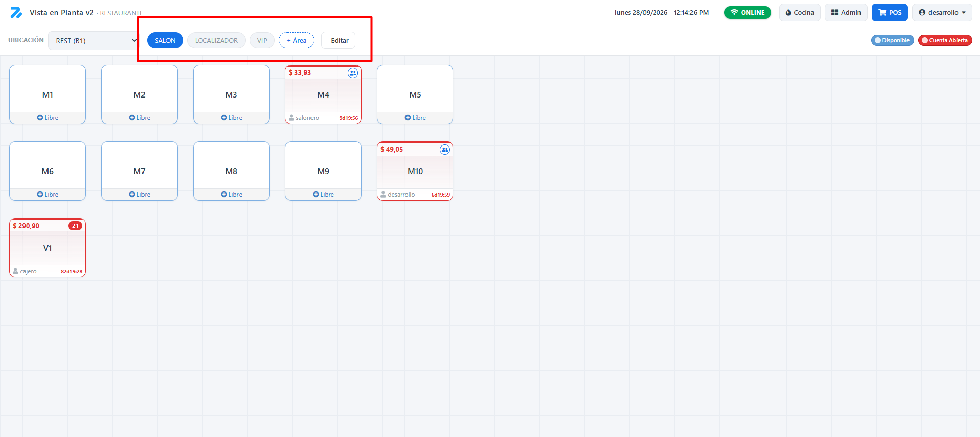Switch to the LOCALIZADOR area tab

click(217, 40)
